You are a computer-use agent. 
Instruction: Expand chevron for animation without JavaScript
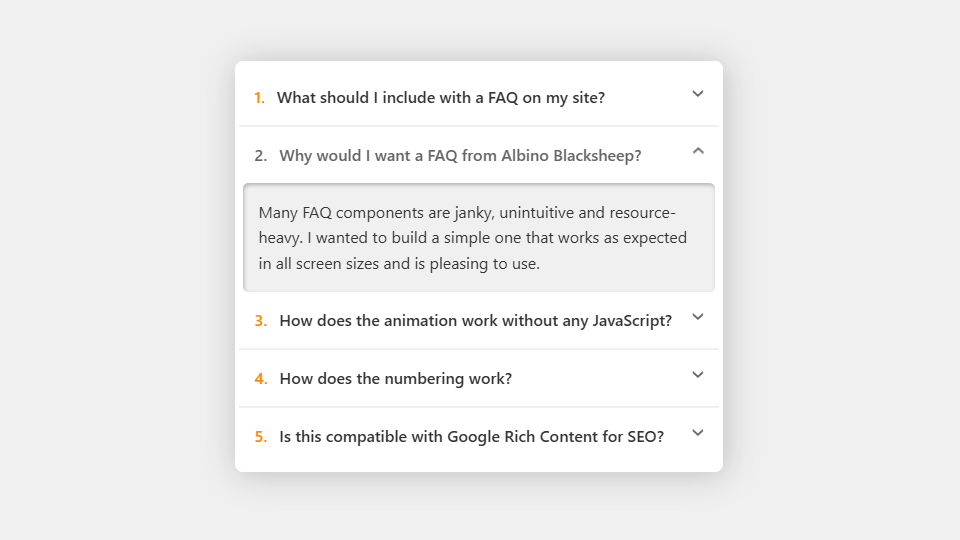698,317
